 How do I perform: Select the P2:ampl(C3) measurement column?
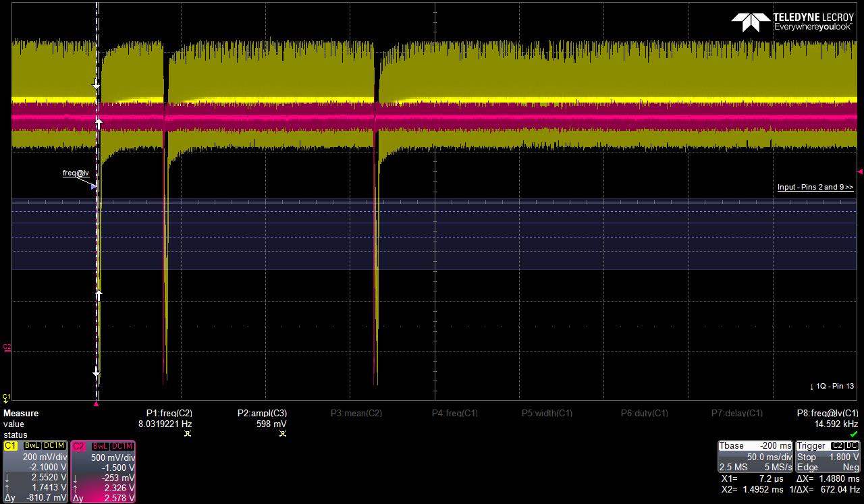click(x=262, y=413)
